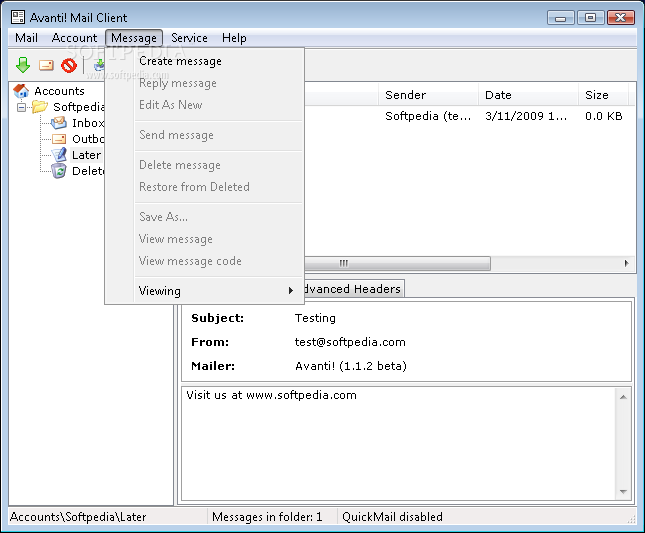645x533 pixels.
Task: Click the Deleted recycle bin icon
Action: tap(59, 171)
